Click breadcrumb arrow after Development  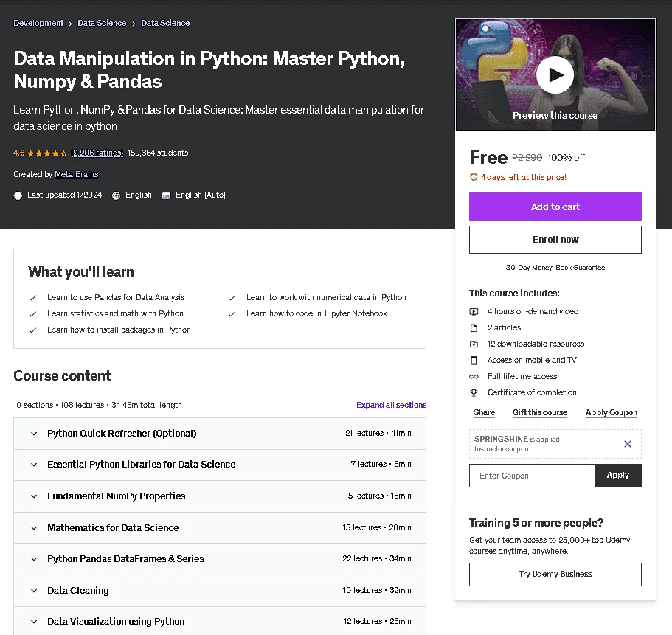[70, 24]
